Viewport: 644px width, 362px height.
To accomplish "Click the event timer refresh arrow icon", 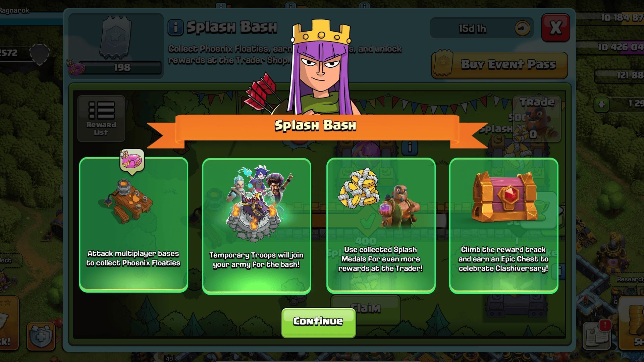I will [x=522, y=28].
